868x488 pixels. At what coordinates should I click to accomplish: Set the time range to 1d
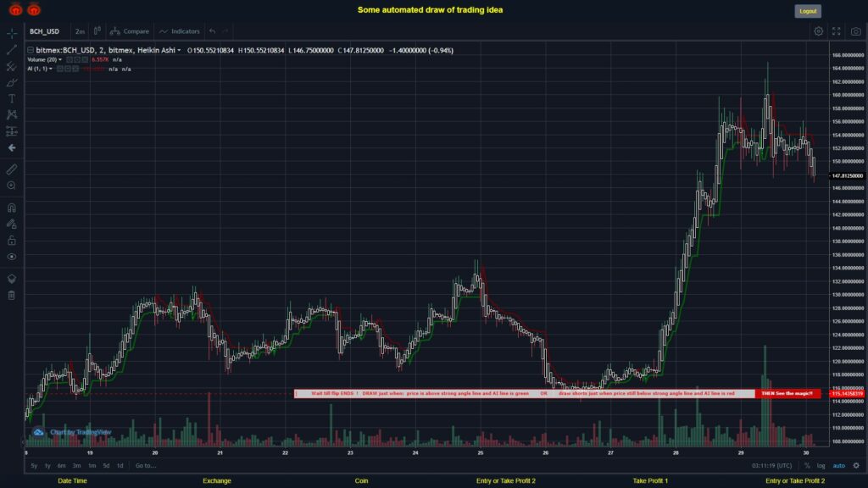tap(120, 466)
